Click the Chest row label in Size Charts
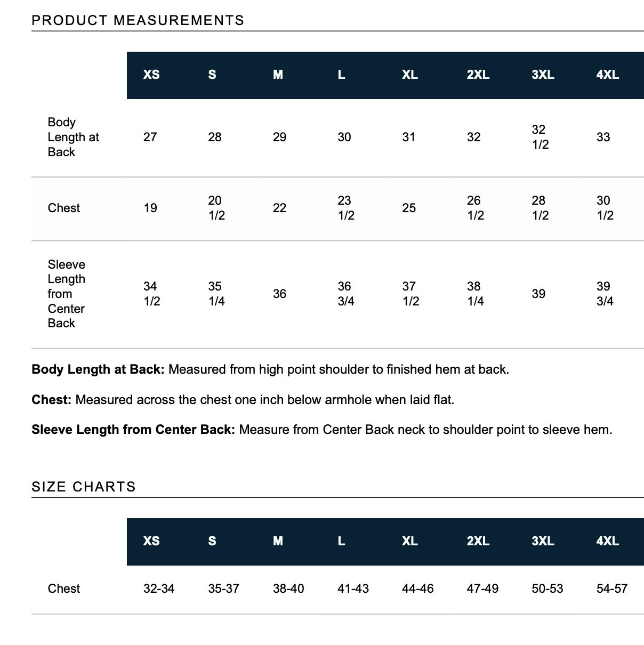The image size is (644, 645). click(x=64, y=588)
